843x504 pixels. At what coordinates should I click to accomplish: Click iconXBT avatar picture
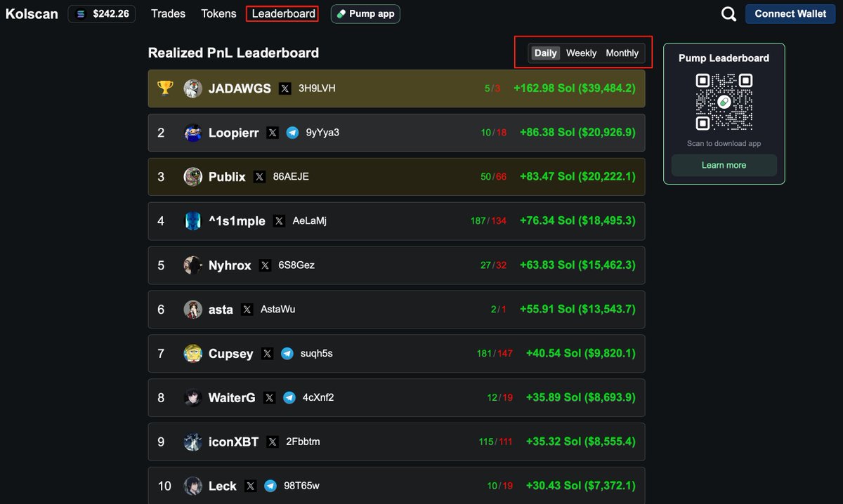(192, 442)
